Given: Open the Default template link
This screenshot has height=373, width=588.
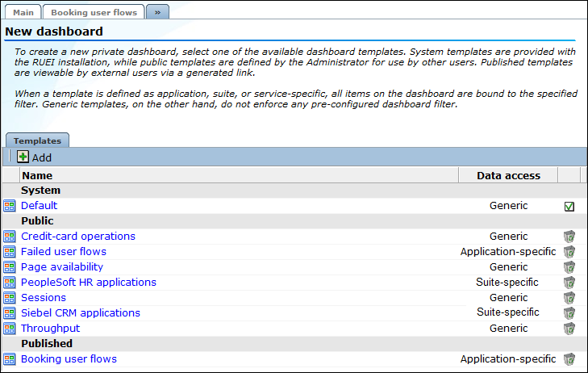Looking at the screenshot, I should tap(39, 206).
